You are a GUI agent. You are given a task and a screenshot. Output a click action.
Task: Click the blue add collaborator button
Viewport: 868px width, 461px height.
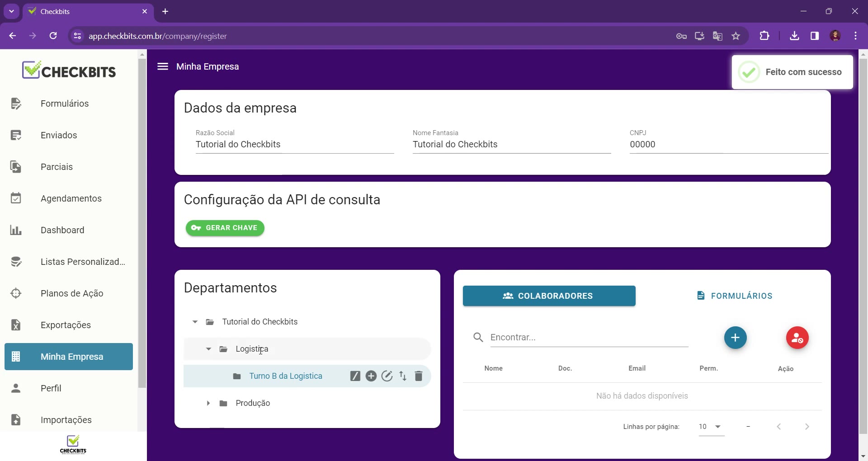click(736, 338)
